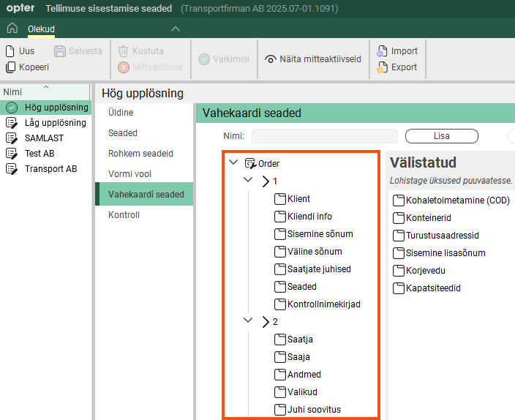
Task: Collapse the tab 1 node in tree
Action: 249,181
